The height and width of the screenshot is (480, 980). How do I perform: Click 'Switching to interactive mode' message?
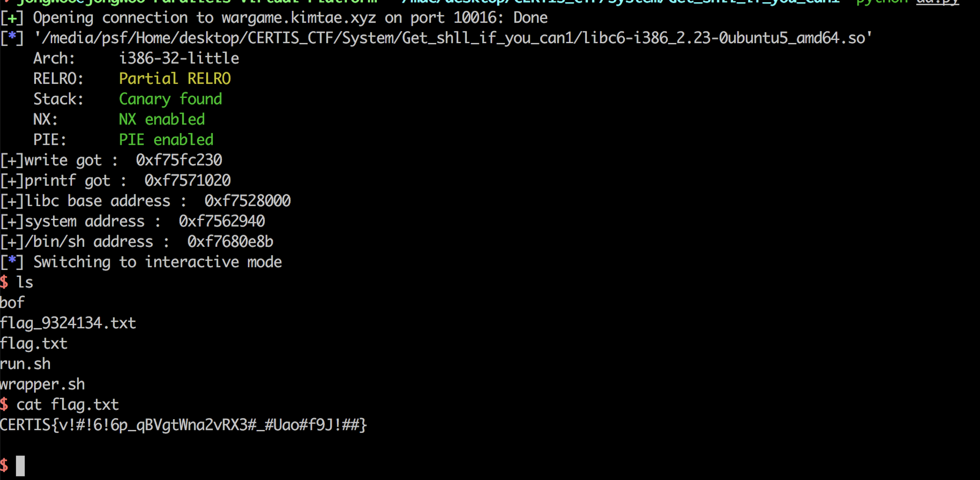pos(157,262)
